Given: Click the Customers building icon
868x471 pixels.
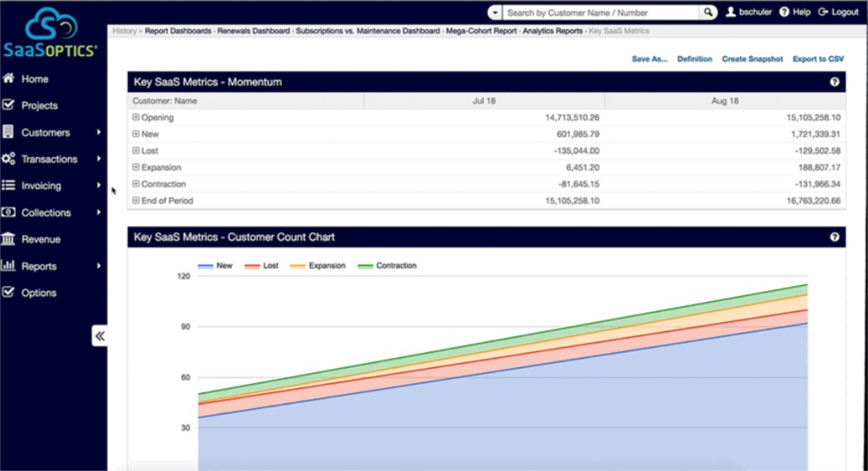Looking at the screenshot, I should 8,131.
